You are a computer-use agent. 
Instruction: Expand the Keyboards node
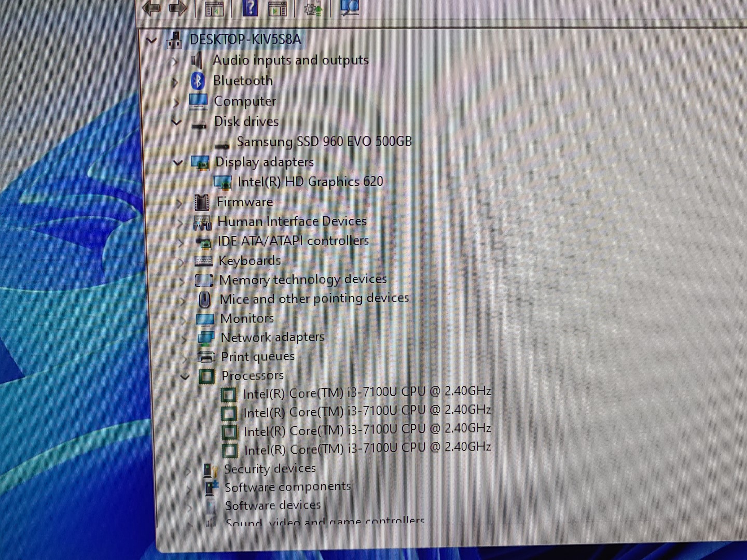pos(181,262)
